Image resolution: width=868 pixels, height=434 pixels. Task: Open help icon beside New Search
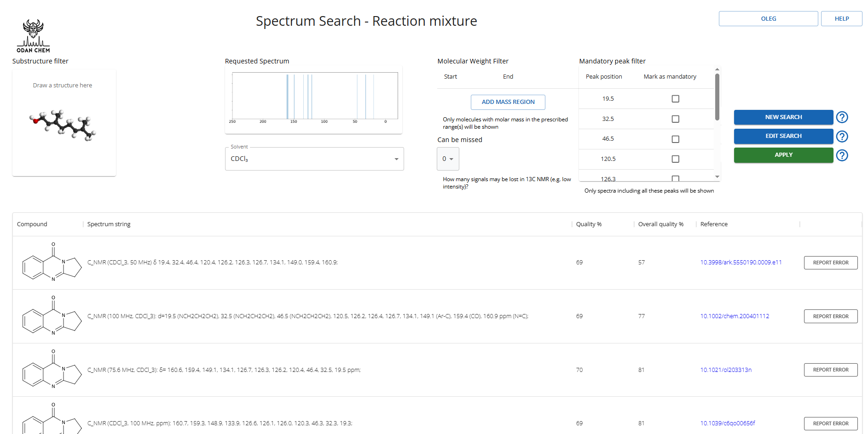[842, 117]
